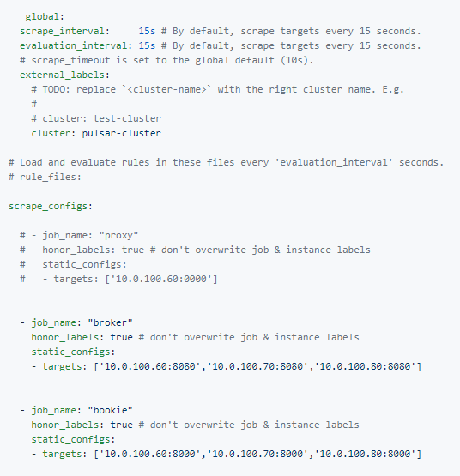Viewport: 460px width, 476px height.
Task: Click the scrape_configs key
Action: click(x=48, y=206)
